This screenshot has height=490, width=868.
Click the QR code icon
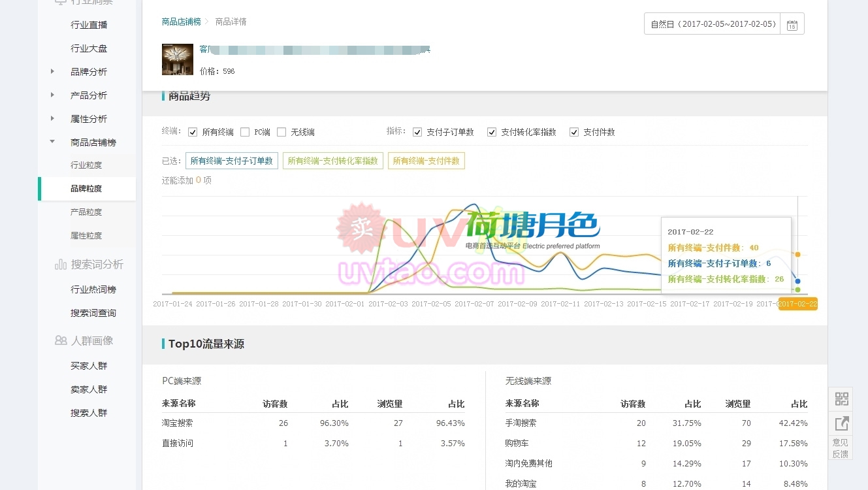click(841, 399)
